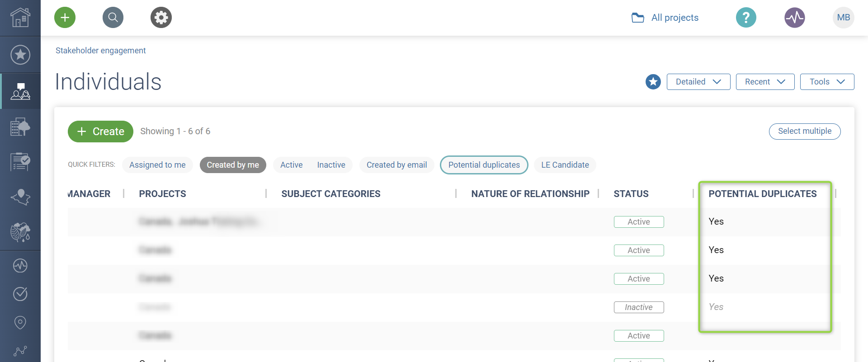Click the Select multiple button
The height and width of the screenshot is (362, 868).
tap(804, 131)
